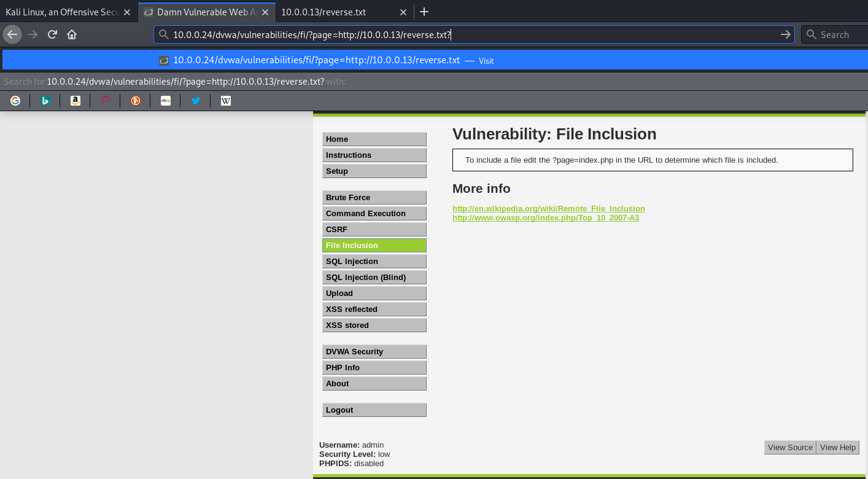868x479 pixels.
Task: Search with Amazon one-off engine icon
Action: point(75,101)
